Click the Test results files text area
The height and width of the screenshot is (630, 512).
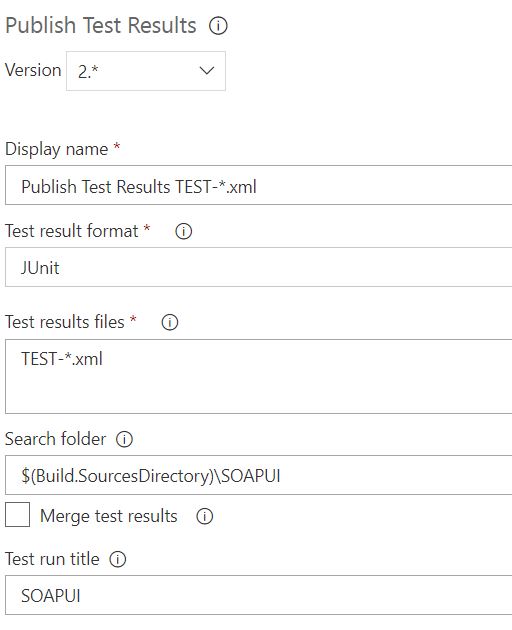[x=258, y=376]
